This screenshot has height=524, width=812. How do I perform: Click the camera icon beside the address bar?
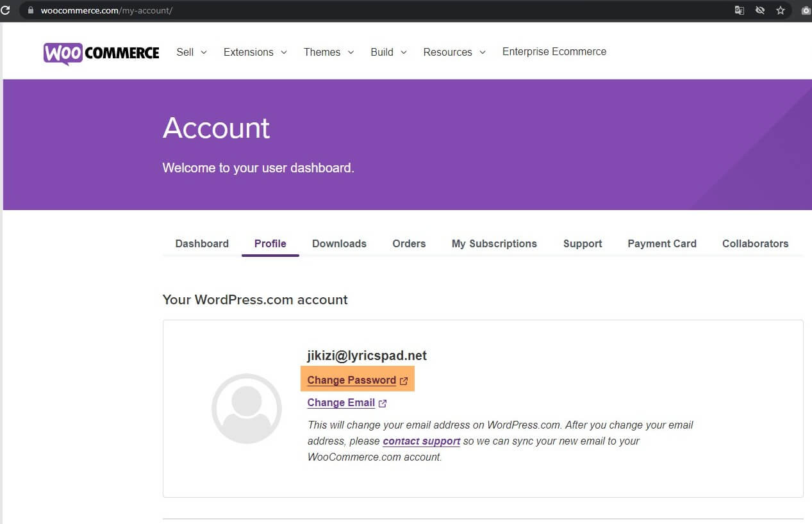tap(807, 10)
